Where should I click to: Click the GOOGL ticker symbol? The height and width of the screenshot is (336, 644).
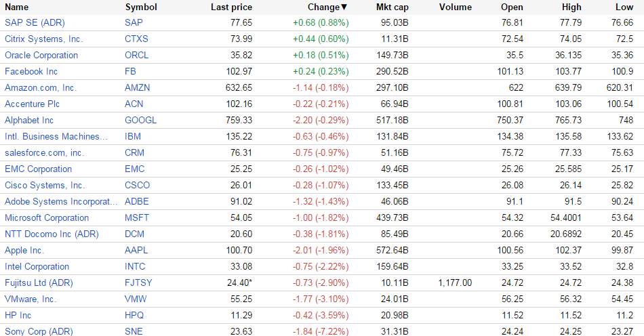click(x=140, y=121)
